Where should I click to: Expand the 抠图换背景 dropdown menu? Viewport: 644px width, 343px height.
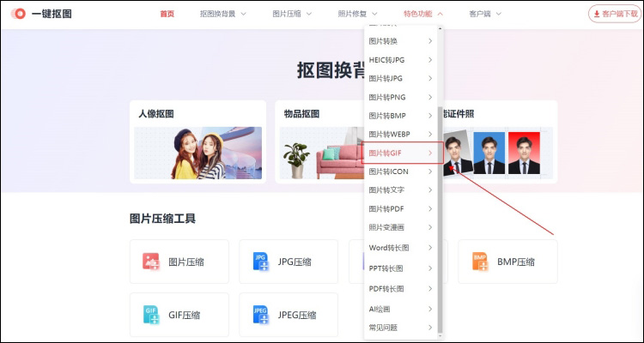[x=222, y=14]
